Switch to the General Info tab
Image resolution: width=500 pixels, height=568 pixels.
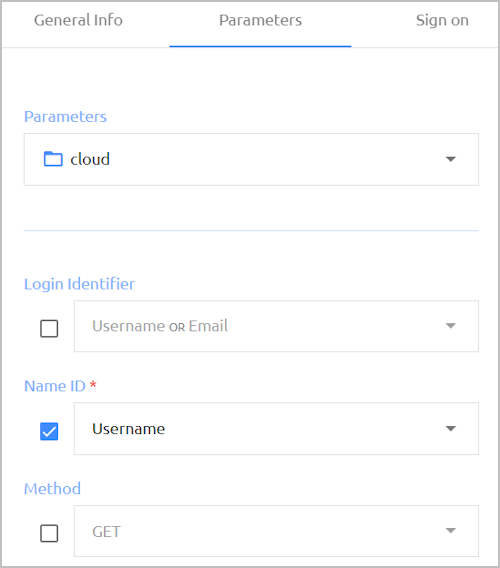pos(78,20)
